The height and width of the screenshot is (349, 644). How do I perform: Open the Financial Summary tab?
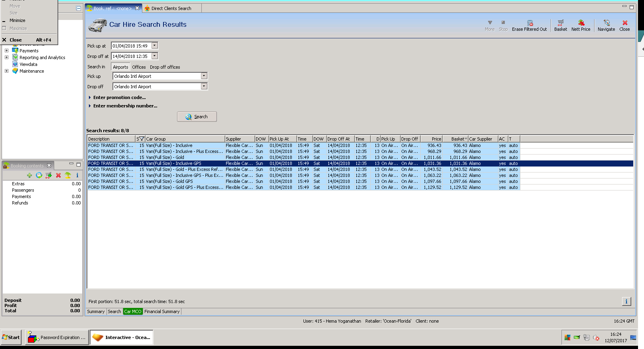tap(162, 311)
